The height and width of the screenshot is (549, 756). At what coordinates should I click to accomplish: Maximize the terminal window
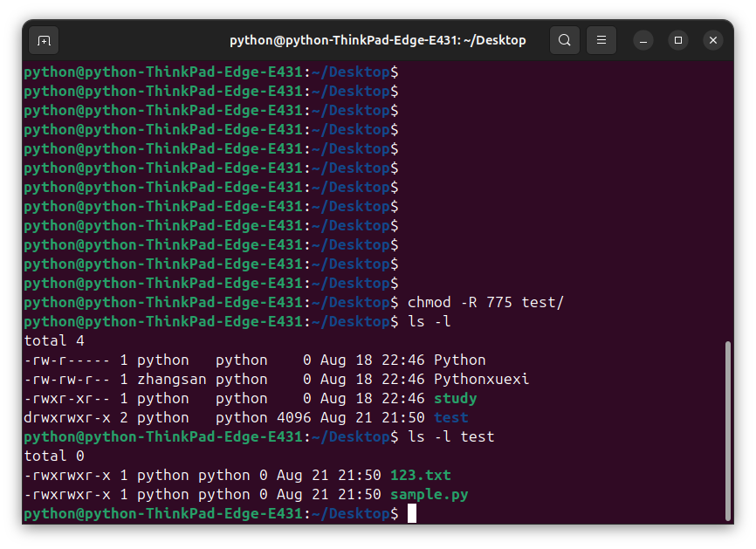coord(678,40)
